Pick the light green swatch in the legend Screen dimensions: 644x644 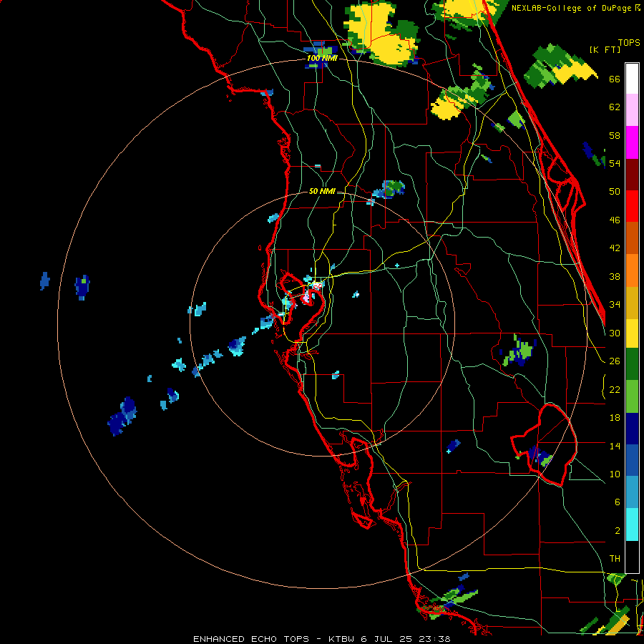(632, 396)
